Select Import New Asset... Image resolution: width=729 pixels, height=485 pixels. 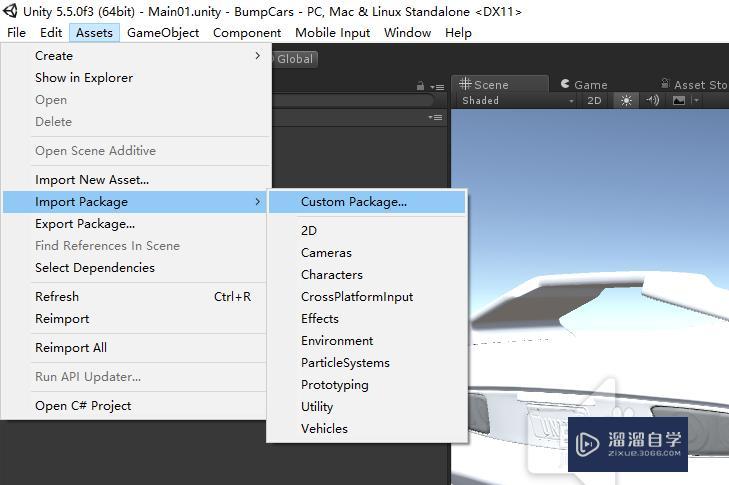(x=135, y=180)
